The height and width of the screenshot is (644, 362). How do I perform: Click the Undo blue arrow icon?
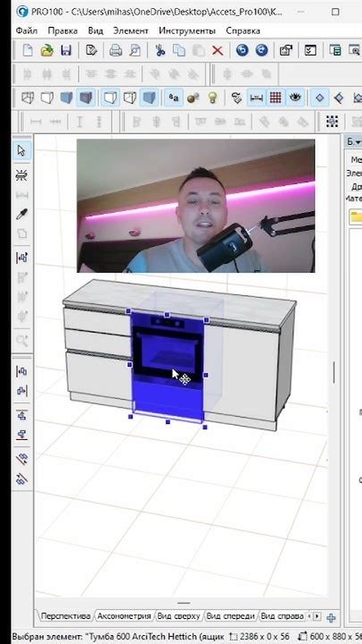(x=242, y=50)
